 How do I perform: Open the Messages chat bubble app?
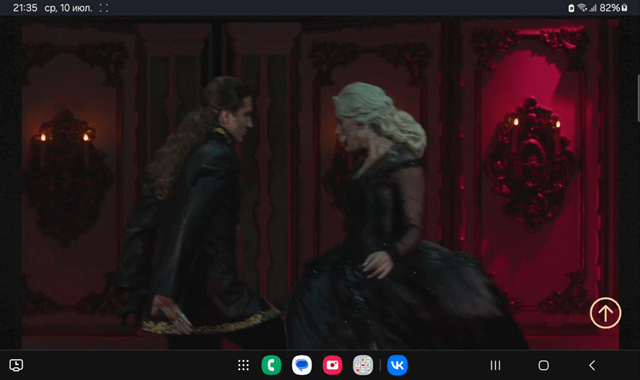click(302, 365)
